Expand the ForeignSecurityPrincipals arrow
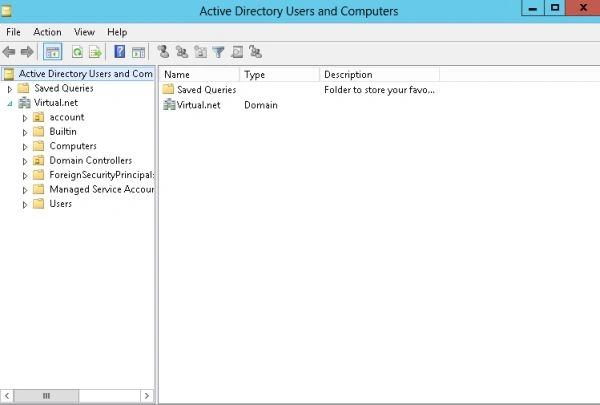The image size is (600, 405). (x=25, y=176)
